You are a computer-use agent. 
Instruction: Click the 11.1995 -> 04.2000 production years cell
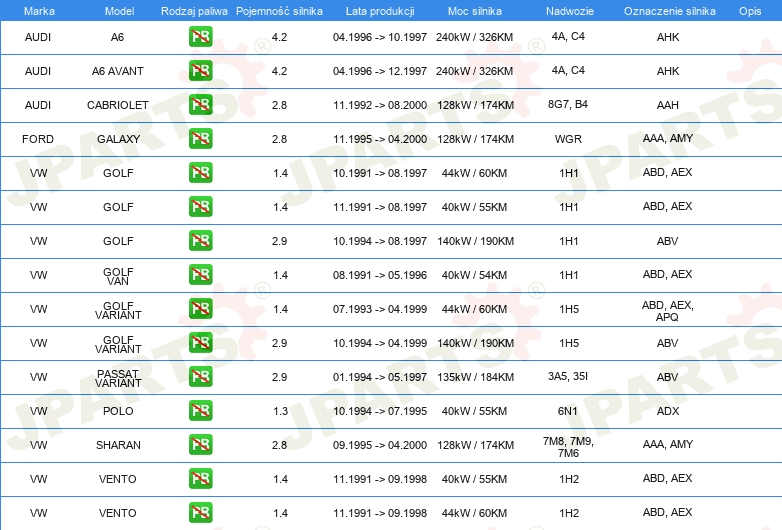tap(380, 139)
